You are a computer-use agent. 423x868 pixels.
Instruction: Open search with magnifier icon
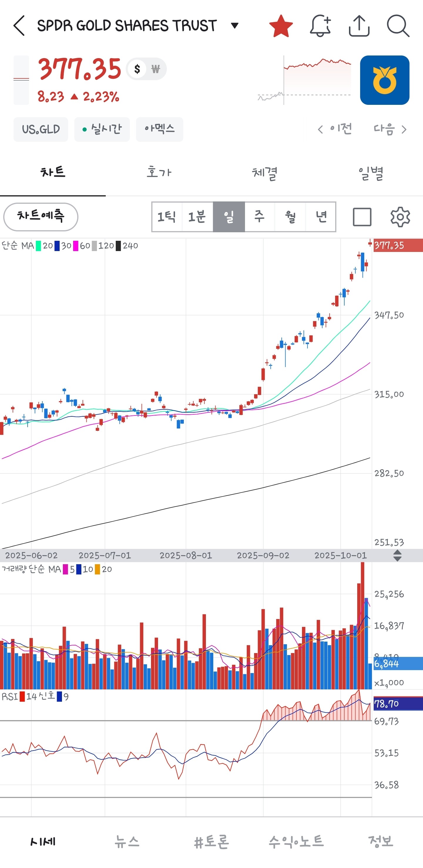pyautogui.click(x=398, y=26)
